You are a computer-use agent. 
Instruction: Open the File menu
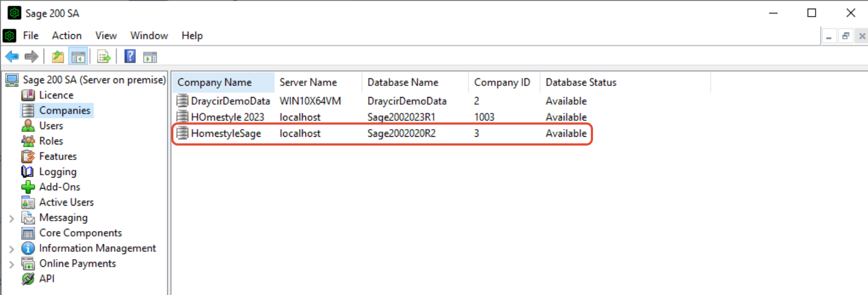click(x=31, y=36)
